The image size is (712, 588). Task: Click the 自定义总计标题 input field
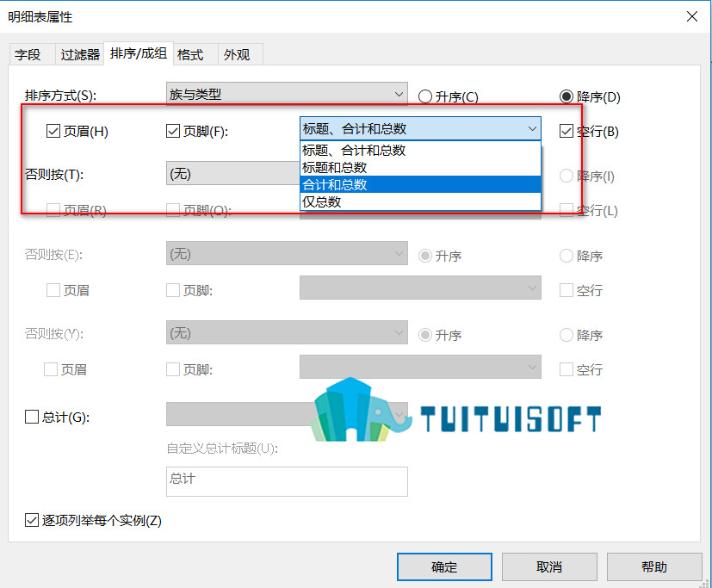pyautogui.click(x=287, y=481)
